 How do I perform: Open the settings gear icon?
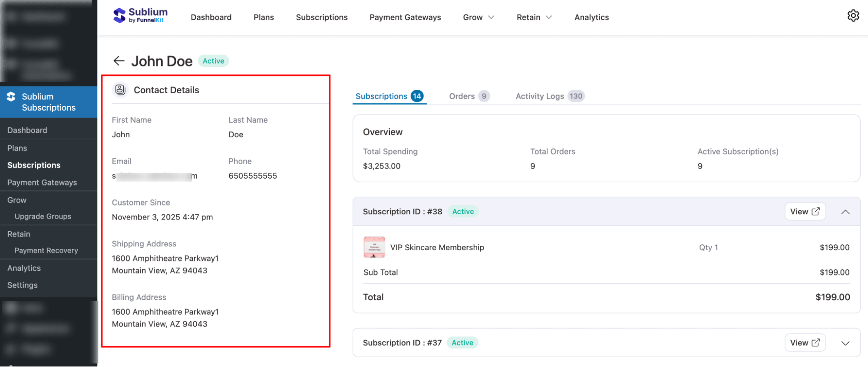(x=853, y=16)
